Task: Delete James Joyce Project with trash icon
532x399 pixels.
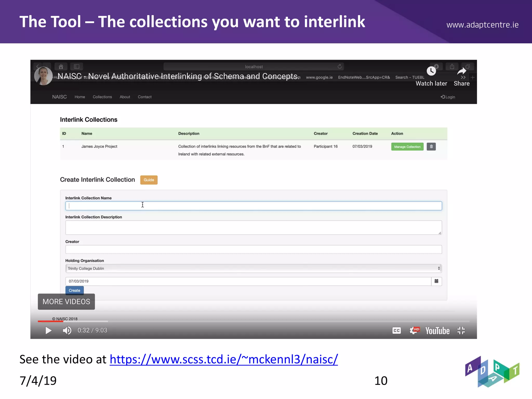Action: [x=431, y=147]
